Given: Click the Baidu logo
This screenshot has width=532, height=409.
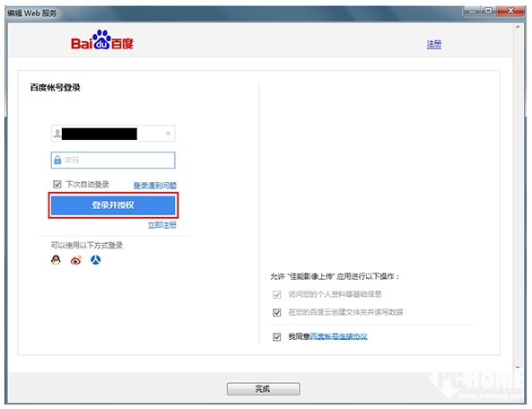Looking at the screenshot, I should [x=102, y=40].
